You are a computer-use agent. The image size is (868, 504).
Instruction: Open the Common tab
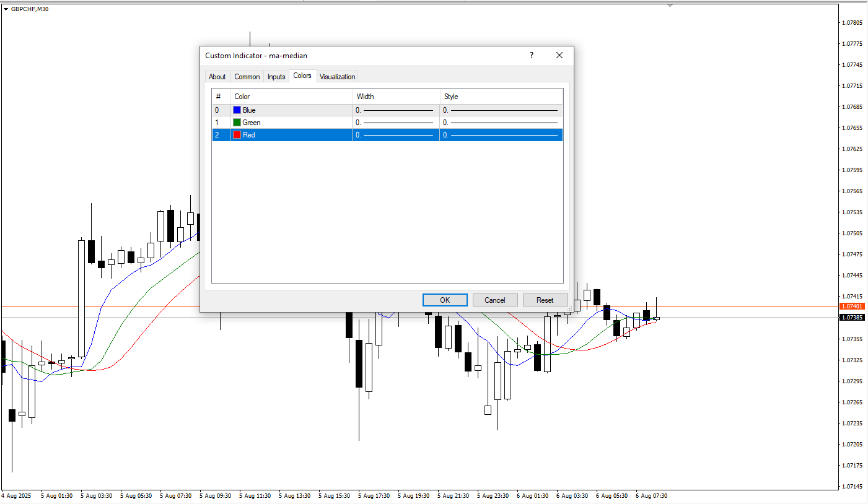247,77
